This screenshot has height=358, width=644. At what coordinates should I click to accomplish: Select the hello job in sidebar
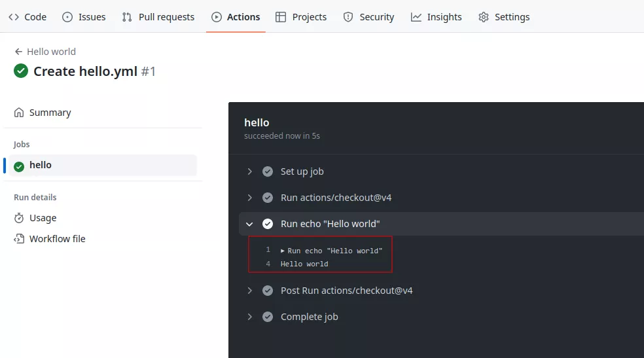(40, 165)
